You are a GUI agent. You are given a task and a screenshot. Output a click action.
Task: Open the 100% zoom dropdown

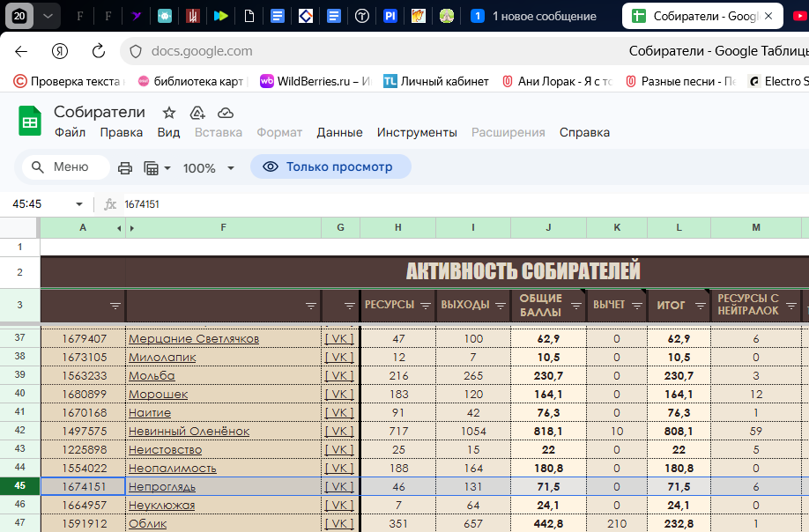pos(231,168)
